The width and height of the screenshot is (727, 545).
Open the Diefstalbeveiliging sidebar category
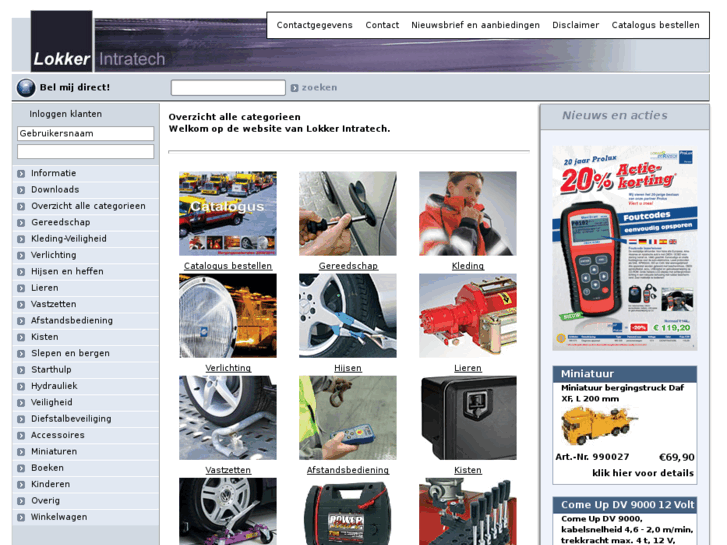click(x=71, y=419)
